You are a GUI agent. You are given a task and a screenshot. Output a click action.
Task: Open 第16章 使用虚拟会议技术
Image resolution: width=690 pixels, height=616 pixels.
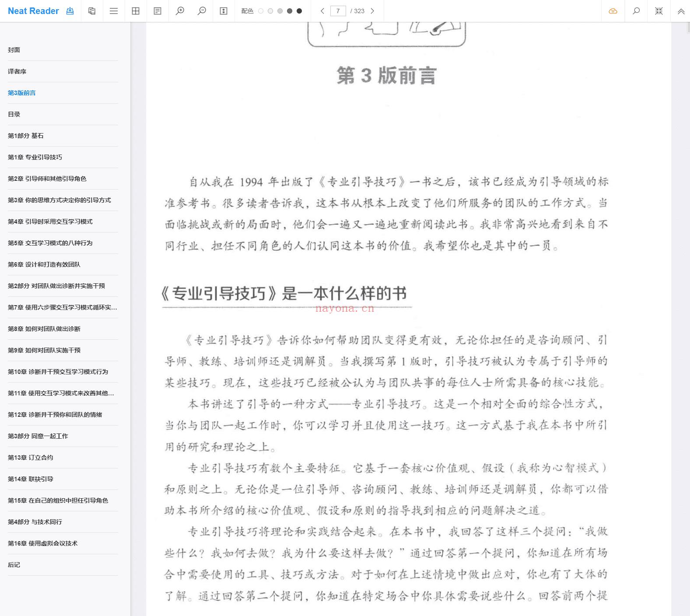point(63,543)
